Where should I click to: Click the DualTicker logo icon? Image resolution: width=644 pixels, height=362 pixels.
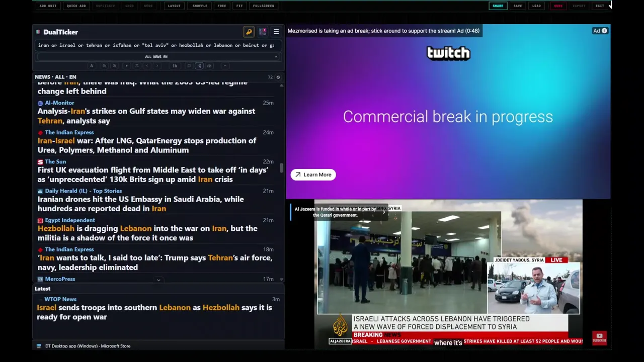[38, 32]
